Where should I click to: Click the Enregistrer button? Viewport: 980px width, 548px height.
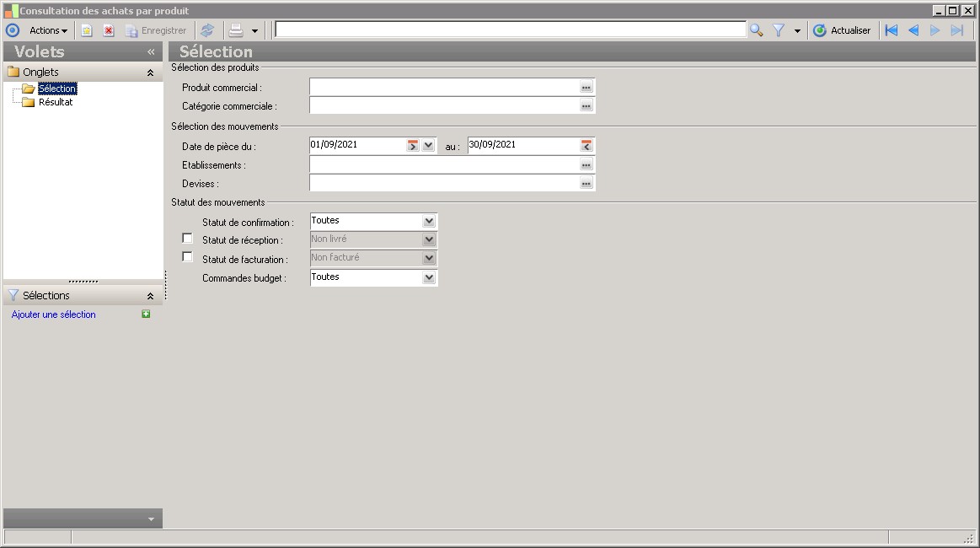coord(156,30)
